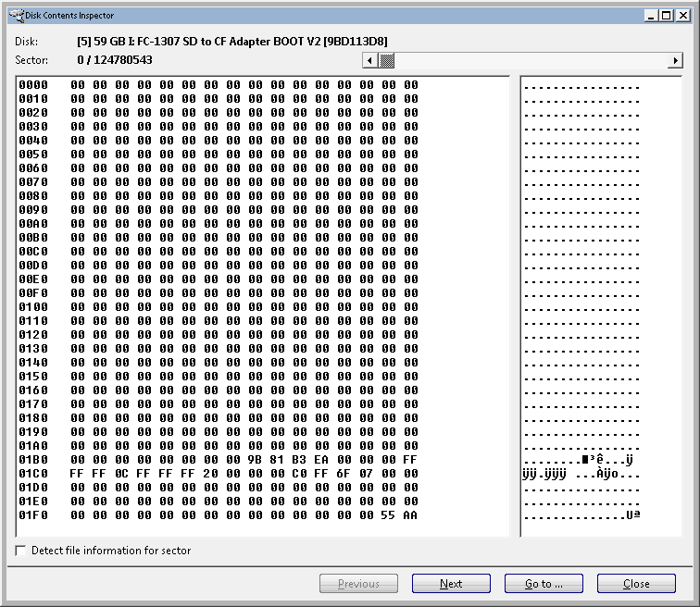This screenshot has width=700, height=607.
Task: Click the sector scrollbar left arrow
Action: coord(369,60)
